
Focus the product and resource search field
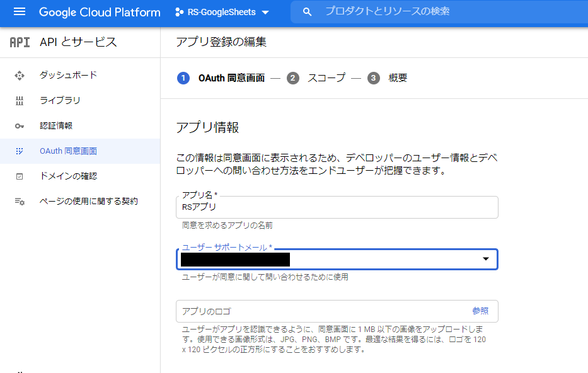439,11
